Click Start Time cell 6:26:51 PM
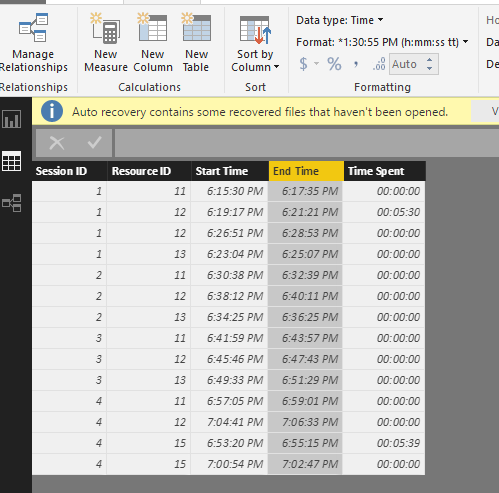This screenshot has height=493, width=499. 230,233
